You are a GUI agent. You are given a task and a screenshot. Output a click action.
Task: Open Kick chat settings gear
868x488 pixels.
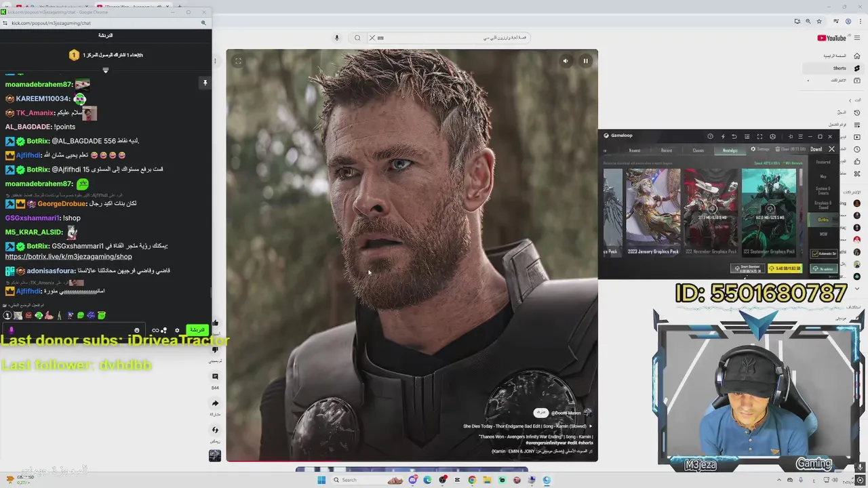177,330
